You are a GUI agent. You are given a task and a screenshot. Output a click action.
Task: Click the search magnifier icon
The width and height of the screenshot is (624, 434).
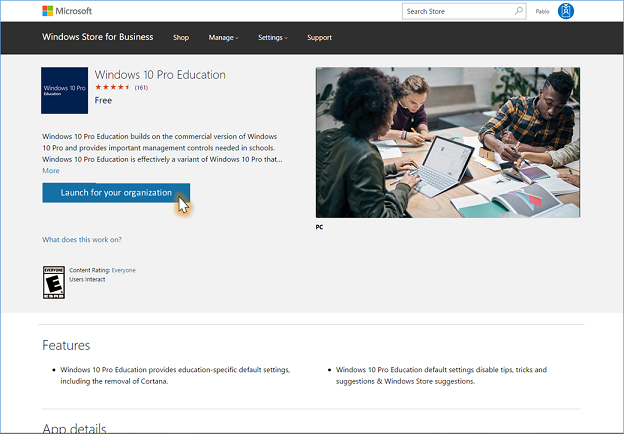point(518,11)
